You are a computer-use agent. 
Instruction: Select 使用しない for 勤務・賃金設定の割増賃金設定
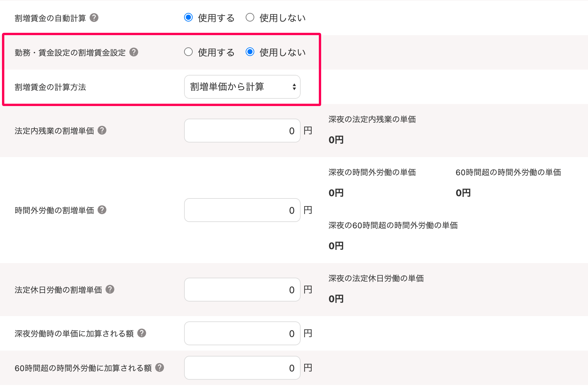click(x=250, y=52)
